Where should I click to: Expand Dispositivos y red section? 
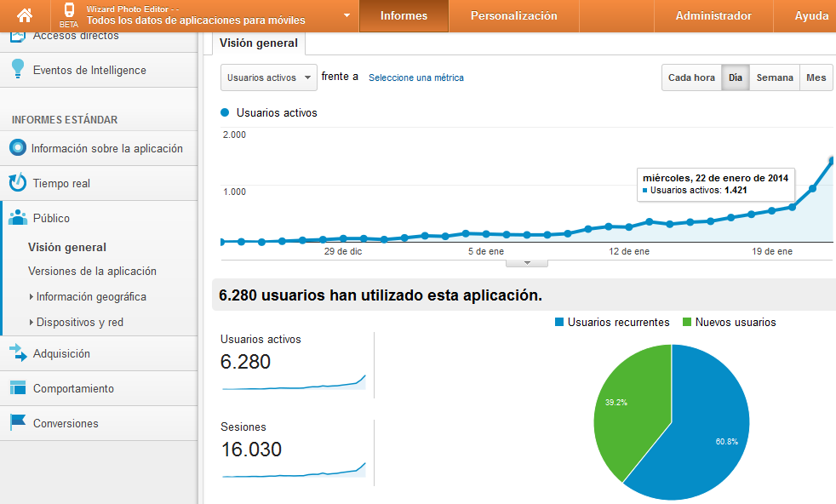[x=79, y=323]
